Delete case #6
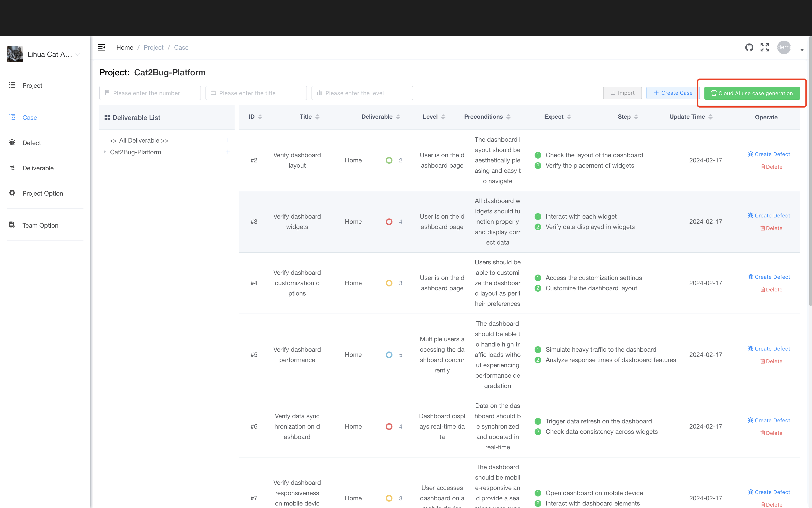Image resolution: width=812 pixels, height=508 pixels. [x=771, y=433]
